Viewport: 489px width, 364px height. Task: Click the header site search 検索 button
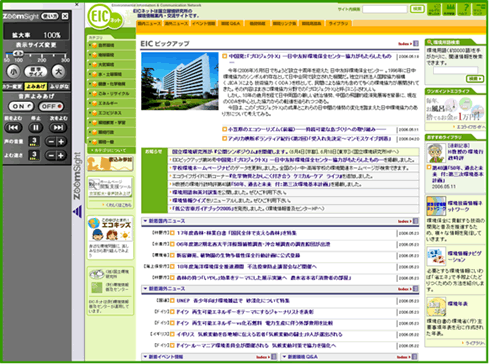417,9
